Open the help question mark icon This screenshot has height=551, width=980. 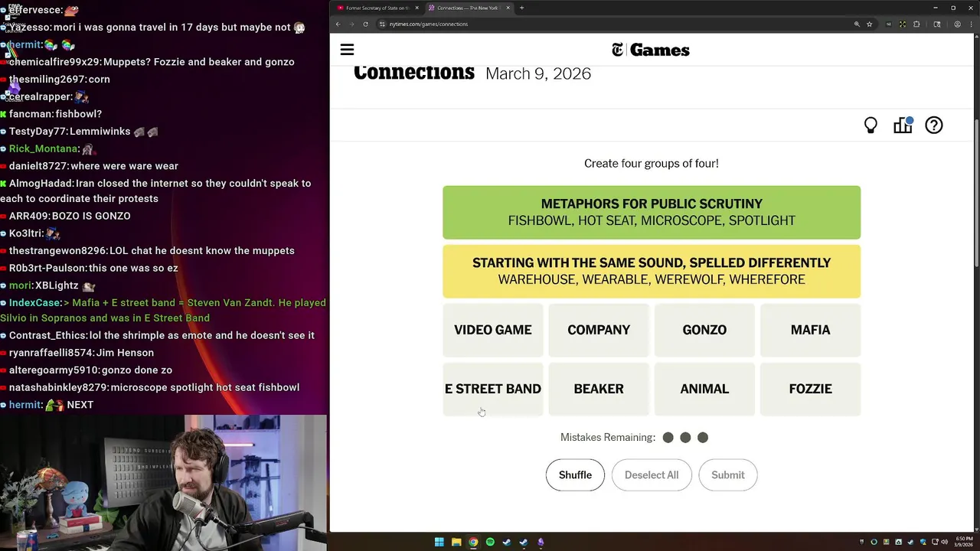(934, 126)
